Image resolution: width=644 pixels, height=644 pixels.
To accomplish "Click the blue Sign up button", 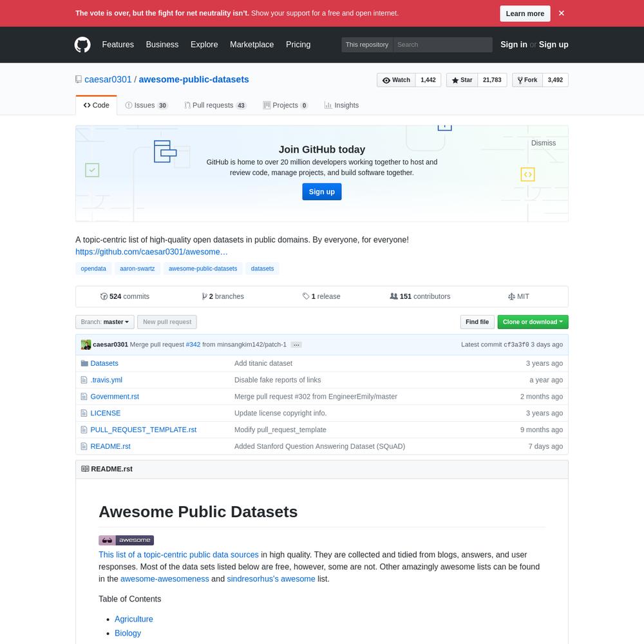I will [x=321, y=192].
